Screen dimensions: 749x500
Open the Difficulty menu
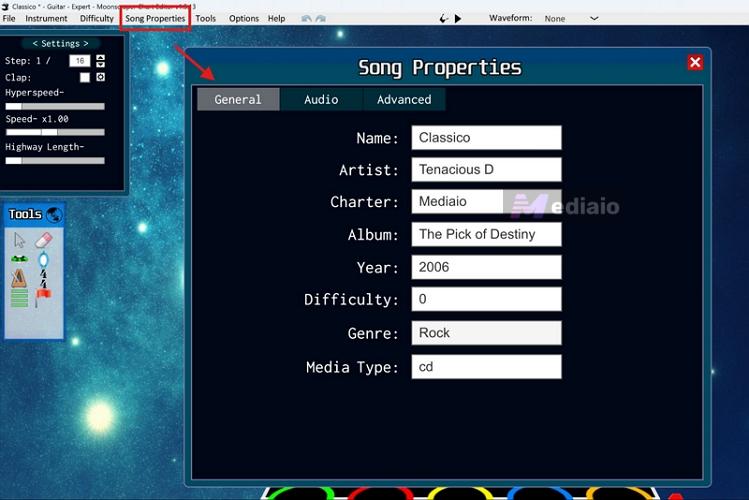click(96, 19)
